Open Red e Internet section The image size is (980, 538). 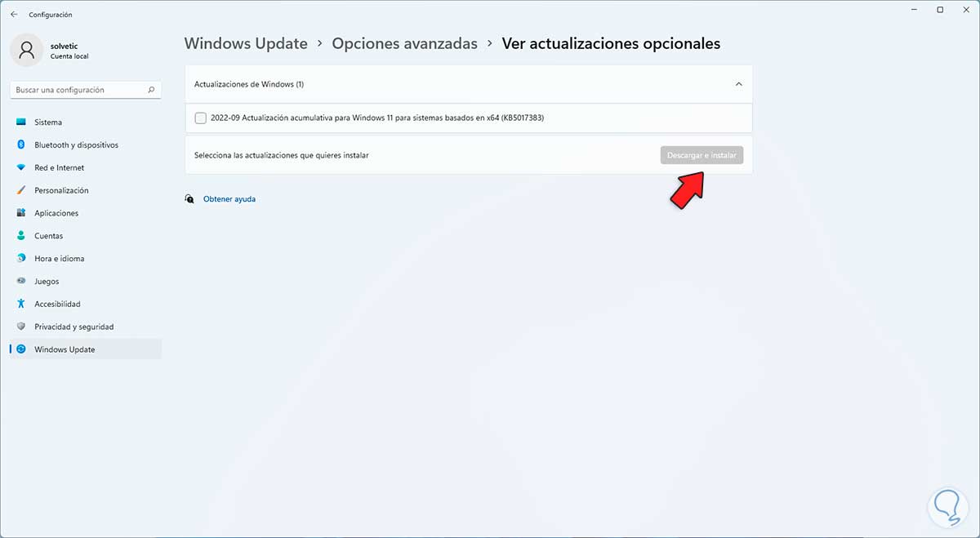click(86, 167)
